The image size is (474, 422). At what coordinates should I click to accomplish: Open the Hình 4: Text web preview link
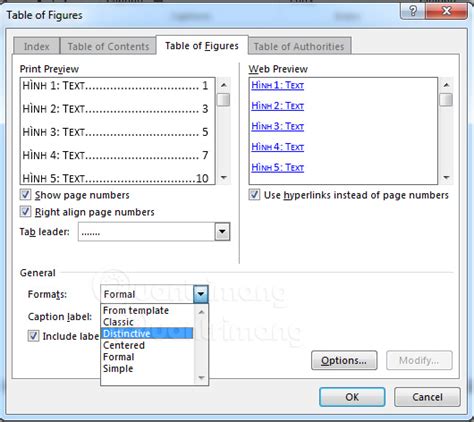(277, 147)
